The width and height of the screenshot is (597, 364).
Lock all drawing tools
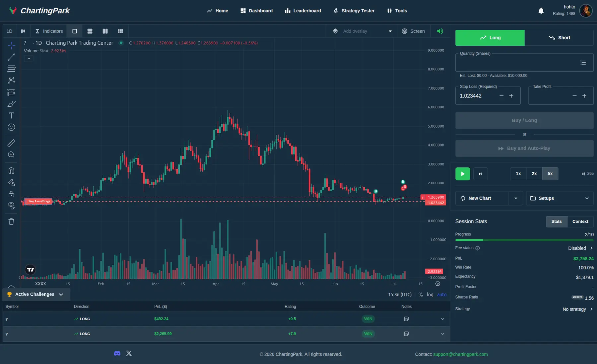11,194
